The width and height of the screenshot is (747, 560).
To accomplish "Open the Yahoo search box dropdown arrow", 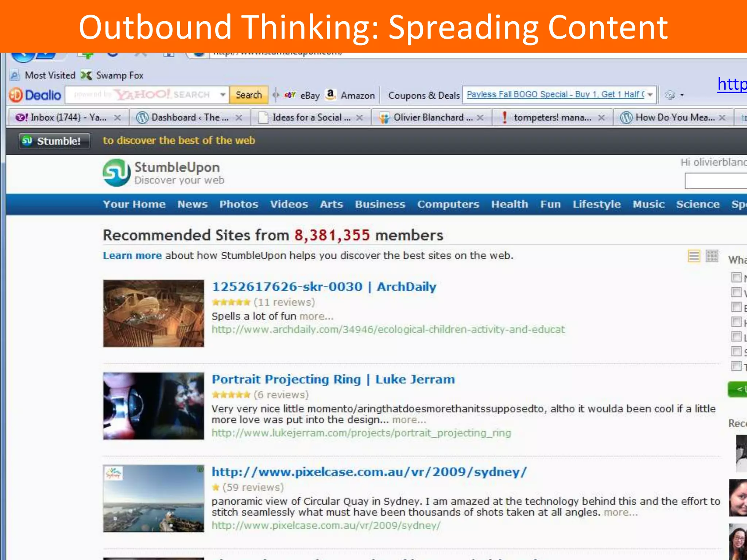I will tap(222, 95).
